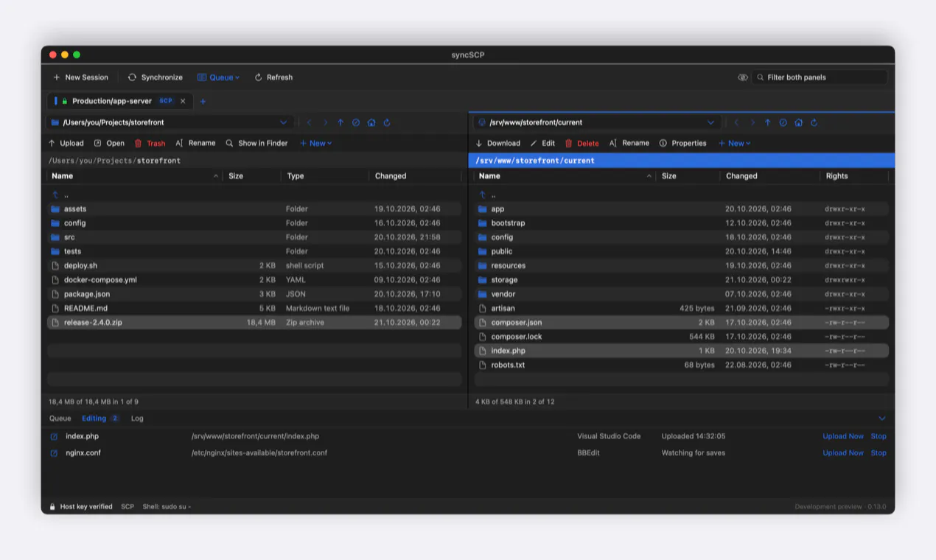
Task: Go up one folder in local panel toolbar
Action: (x=340, y=122)
